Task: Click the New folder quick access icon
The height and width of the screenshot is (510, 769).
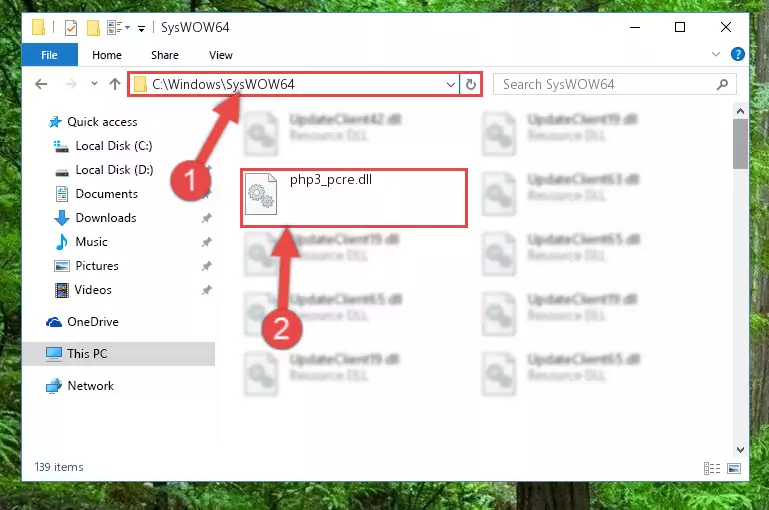Action: 93,27
